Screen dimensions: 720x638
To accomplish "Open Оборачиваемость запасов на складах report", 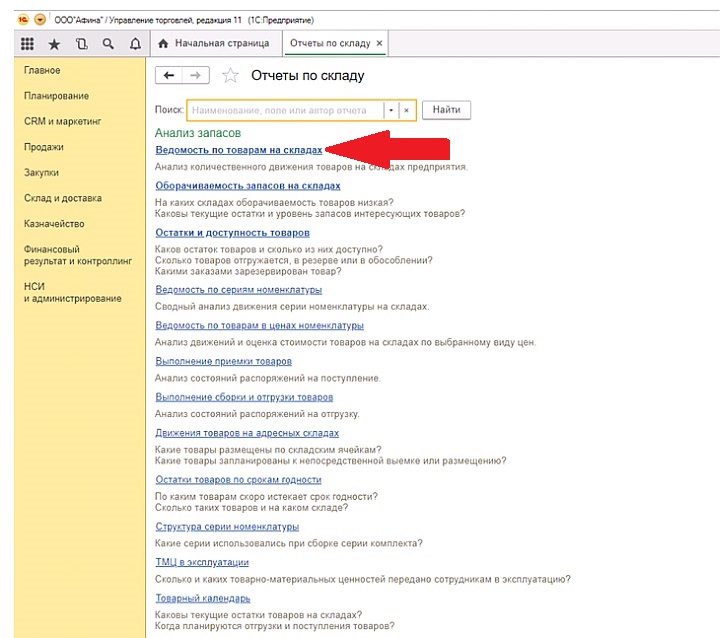I will pos(248,186).
